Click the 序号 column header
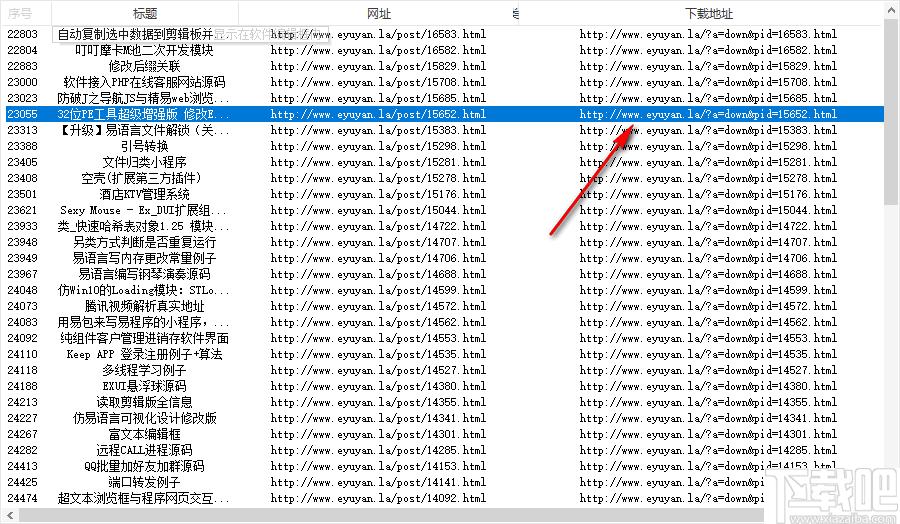900x524 pixels. click(x=22, y=13)
